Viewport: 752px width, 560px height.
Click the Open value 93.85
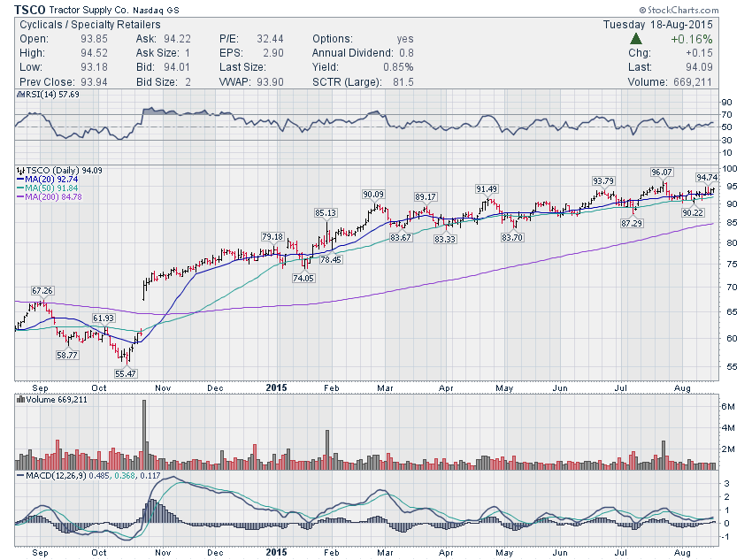point(94,39)
